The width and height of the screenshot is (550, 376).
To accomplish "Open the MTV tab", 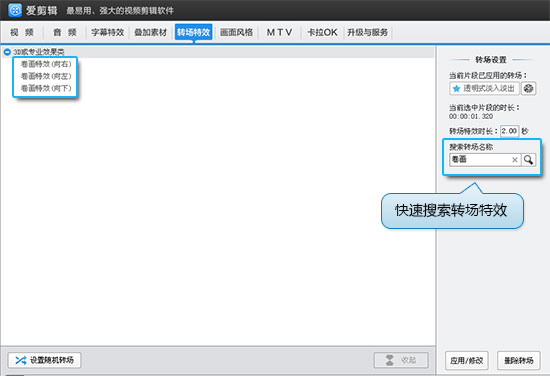I will pyautogui.click(x=280, y=33).
